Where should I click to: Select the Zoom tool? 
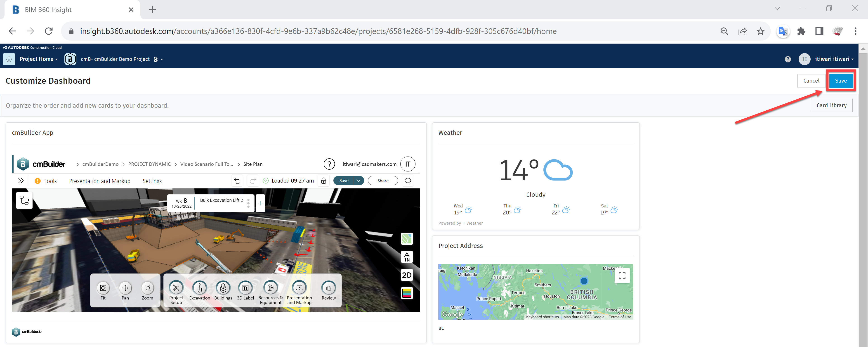point(147,290)
